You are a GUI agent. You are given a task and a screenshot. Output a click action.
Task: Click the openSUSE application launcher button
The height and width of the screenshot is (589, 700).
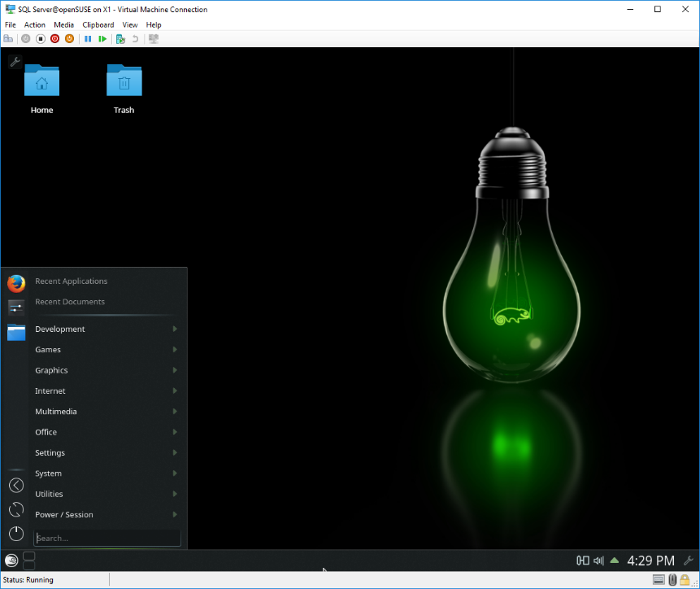point(11,560)
